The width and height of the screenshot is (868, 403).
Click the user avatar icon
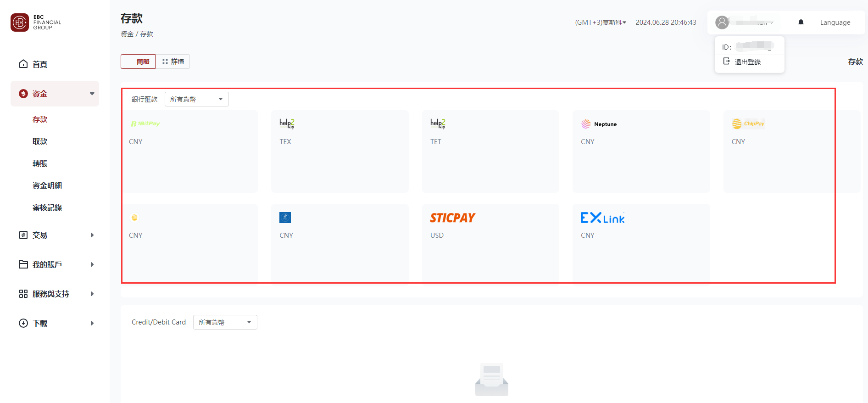[722, 22]
